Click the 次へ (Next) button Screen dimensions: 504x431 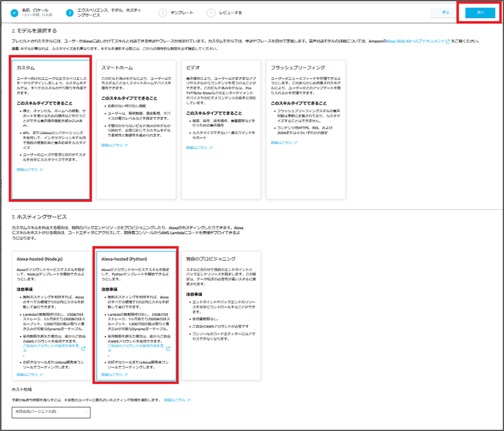[x=480, y=12]
